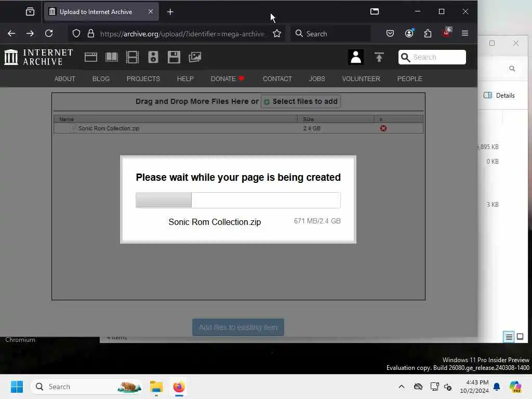Click the Windows taskbar Search box
The width and height of the screenshot is (532, 399).
click(x=87, y=387)
